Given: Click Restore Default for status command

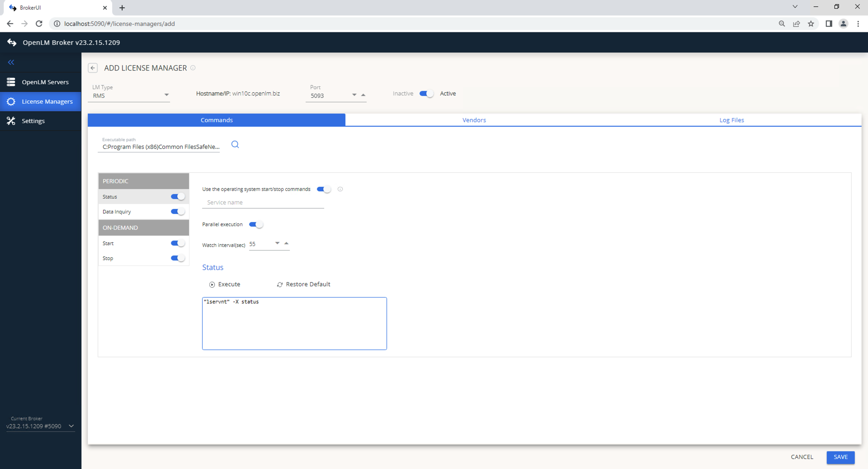Looking at the screenshot, I should (x=304, y=284).
